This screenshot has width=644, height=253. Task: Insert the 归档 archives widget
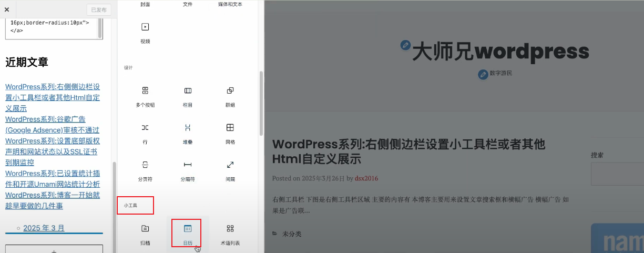(145, 234)
